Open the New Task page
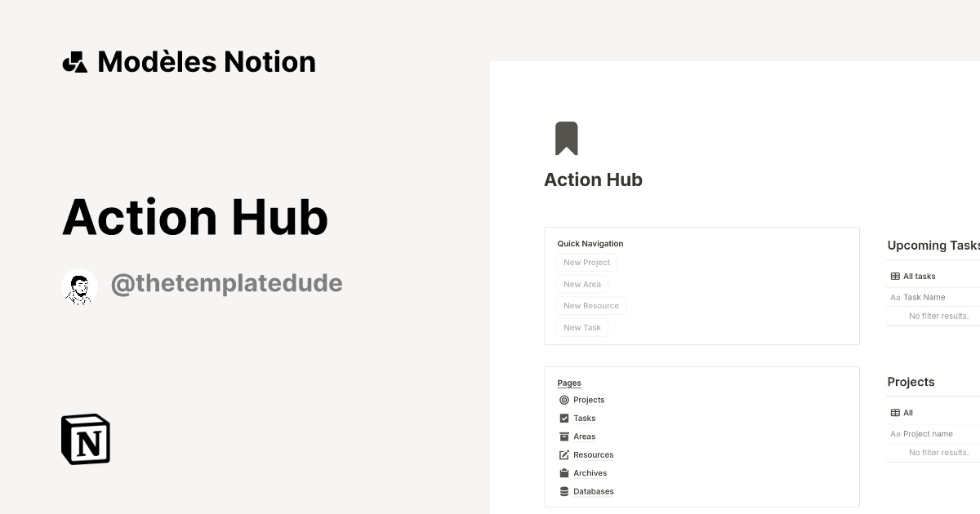This screenshot has width=980, height=514. pos(581,327)
